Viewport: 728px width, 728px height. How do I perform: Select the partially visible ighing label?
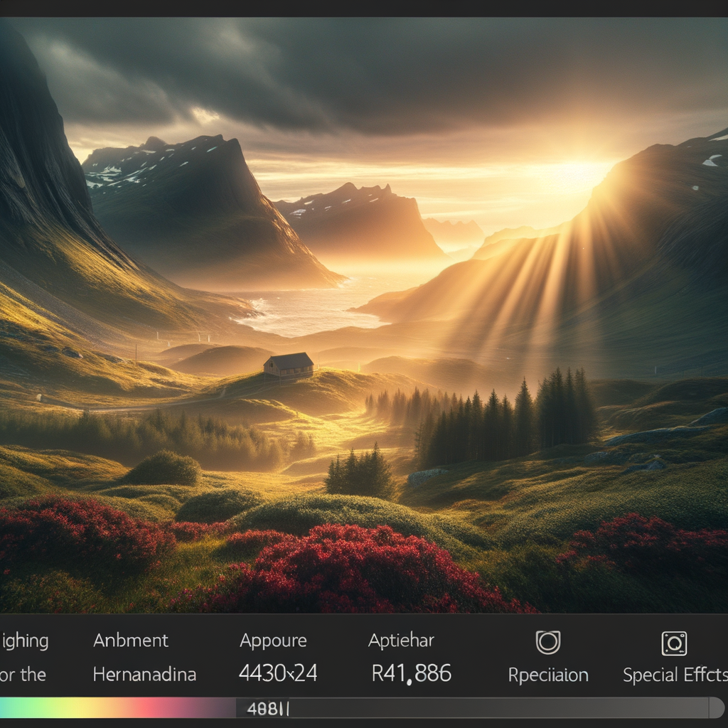[24, 641]
